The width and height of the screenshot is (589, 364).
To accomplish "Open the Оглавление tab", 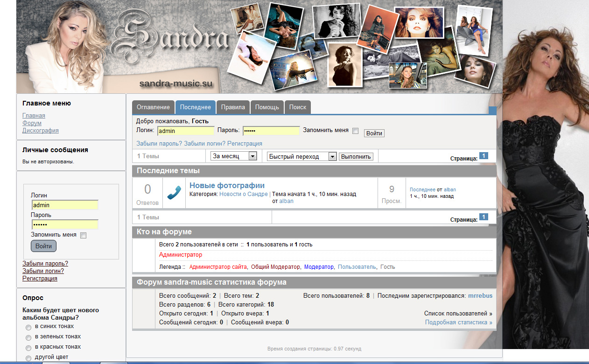I will (x=153, y=107).
